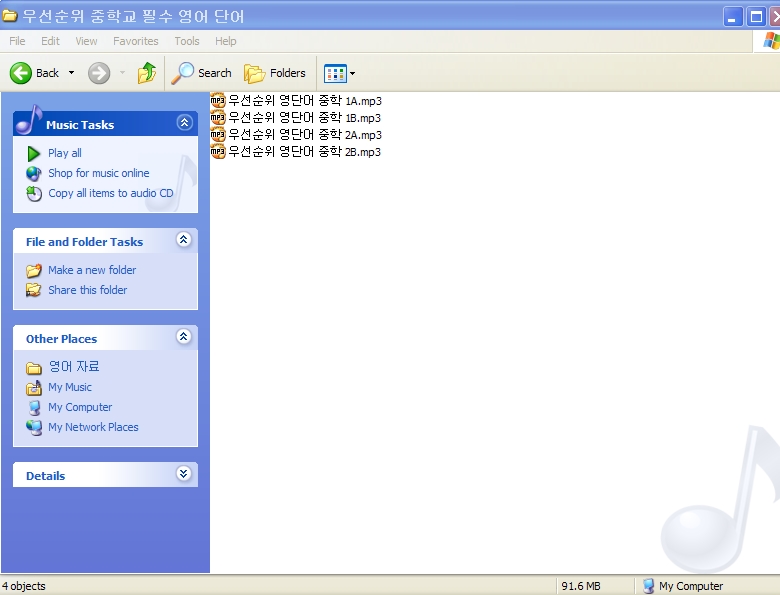The width and height of the screenshot is (780, 595).
Task: Open the Edit menu
Action: (50, 41)
